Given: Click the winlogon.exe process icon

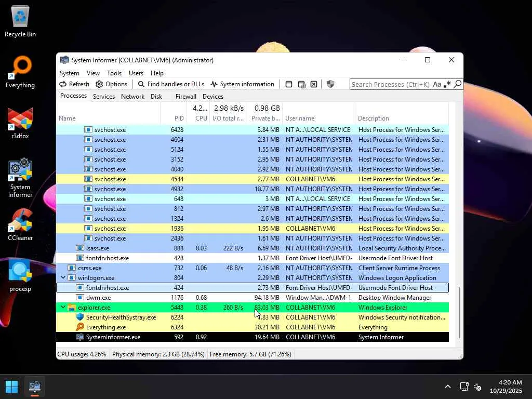Looking at the screenshot, I should 72,277.
